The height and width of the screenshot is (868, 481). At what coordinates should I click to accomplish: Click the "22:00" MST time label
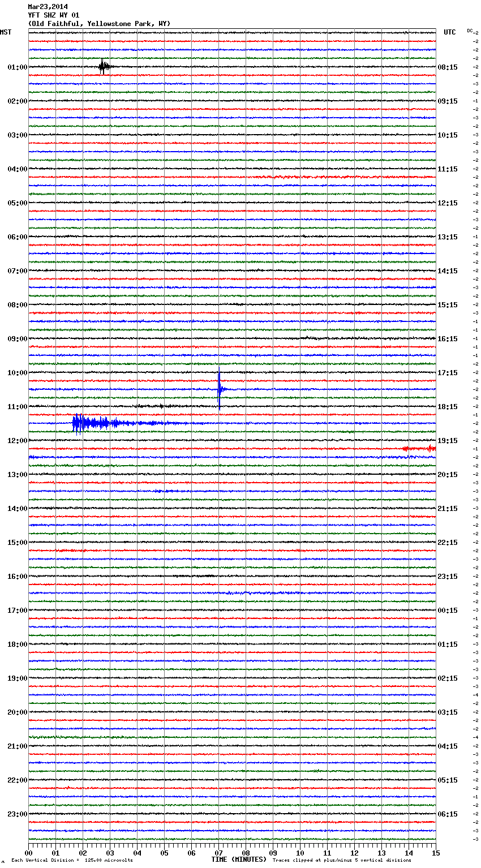tap(18, 780)
